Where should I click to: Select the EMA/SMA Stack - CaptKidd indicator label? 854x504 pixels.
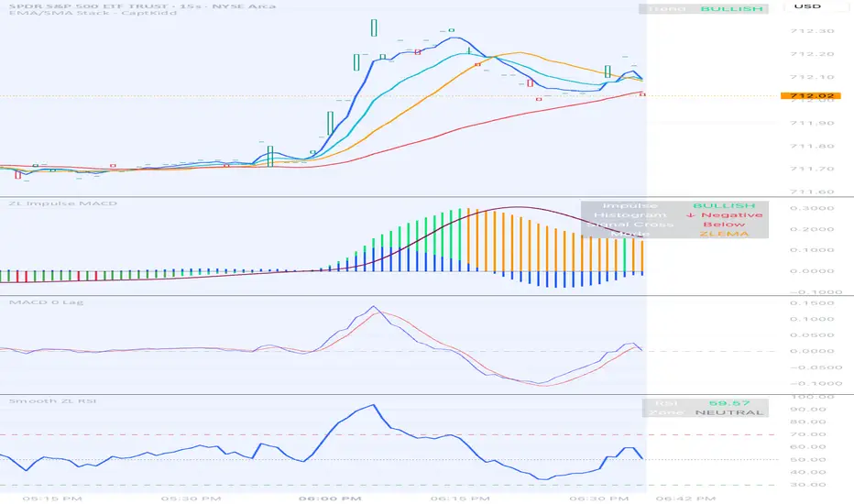click(93, 13)
